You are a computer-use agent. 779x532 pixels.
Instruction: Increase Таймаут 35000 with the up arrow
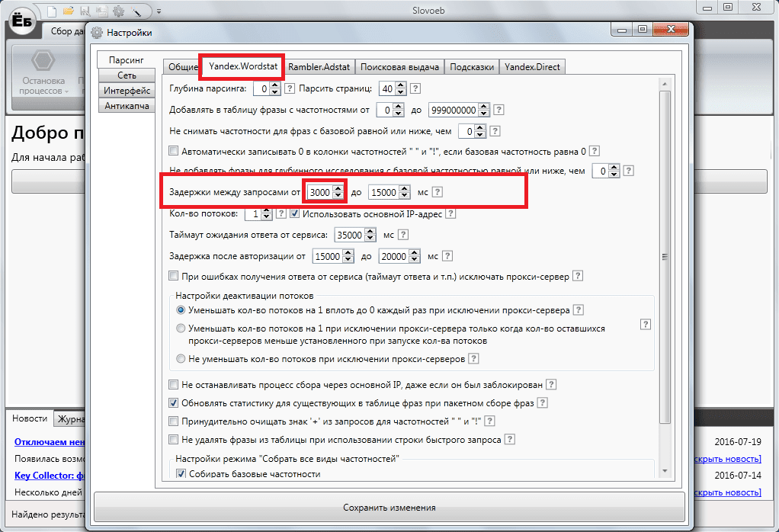pos(370,232)
